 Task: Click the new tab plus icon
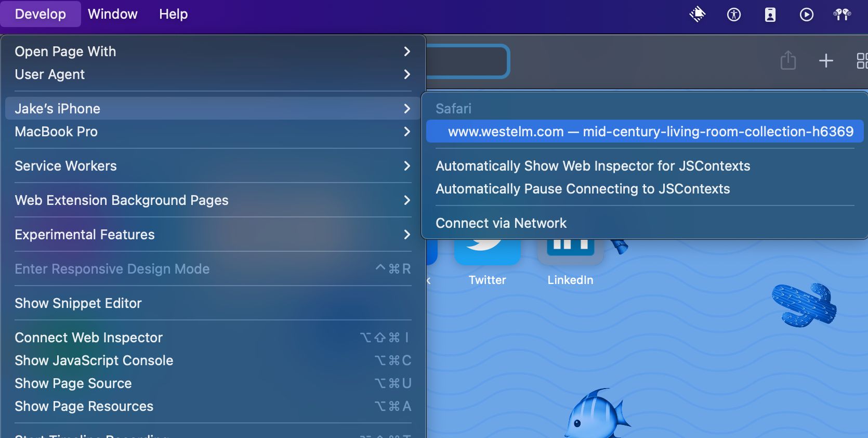click(x=826, y=61)
